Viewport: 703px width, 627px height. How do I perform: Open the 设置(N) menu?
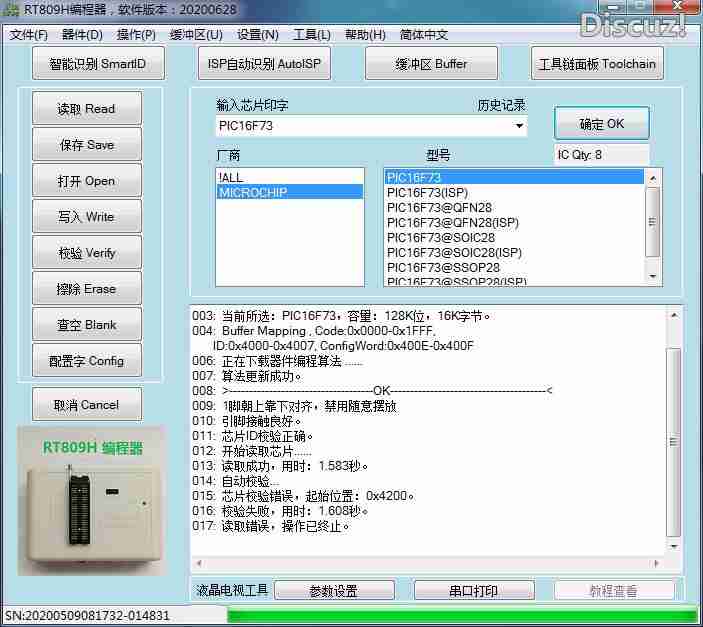[x=258, y=35]
